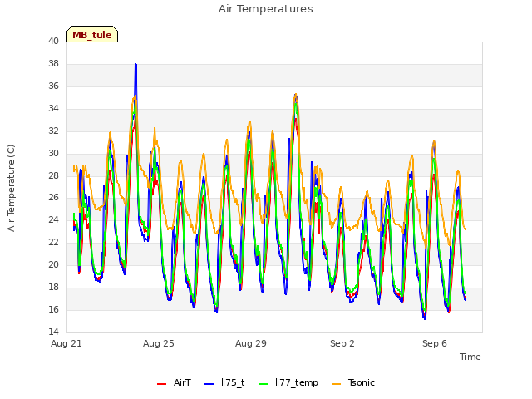Click the 20 y-axis tick label
This screenshot has width=532, height=399.
tap(53, 264)
